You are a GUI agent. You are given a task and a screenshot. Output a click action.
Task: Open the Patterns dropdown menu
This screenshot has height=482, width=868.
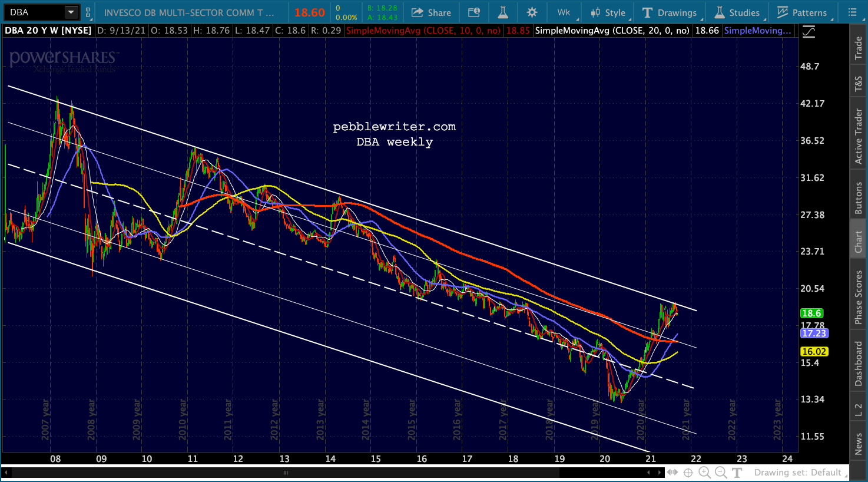(x=802, y=12)
